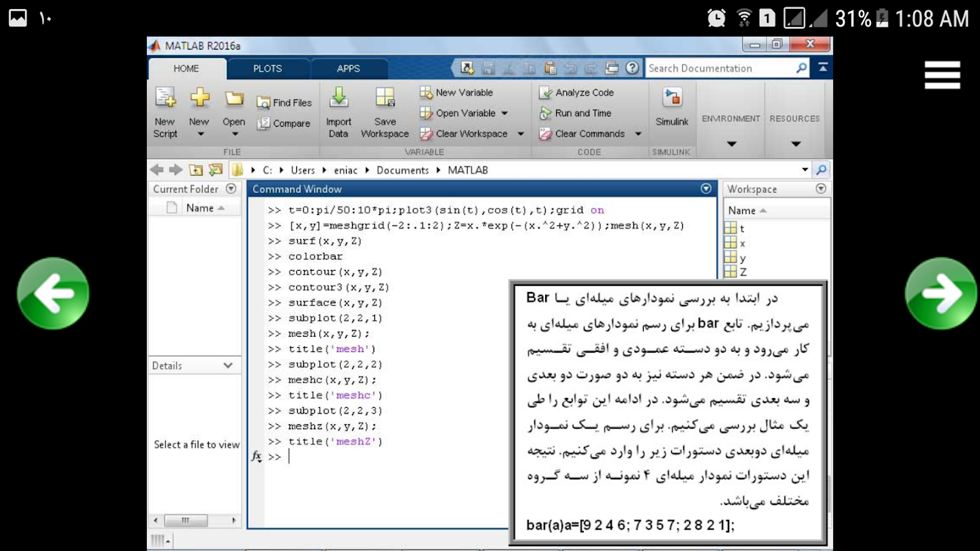This screenshot has height=551, width=980.
Task: Collapse the Details panel chevron
Action: [x=228, y=366]
